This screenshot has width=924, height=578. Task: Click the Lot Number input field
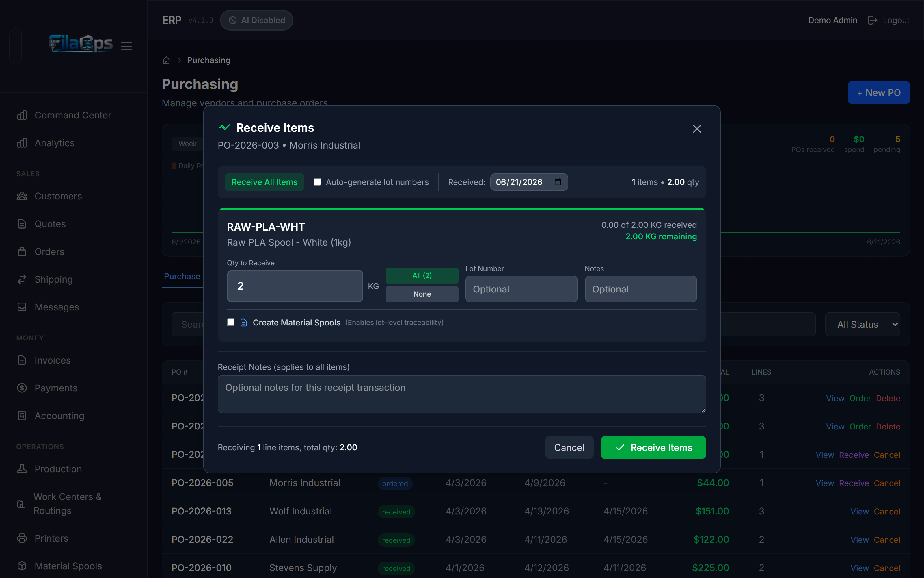click(521, 289)
